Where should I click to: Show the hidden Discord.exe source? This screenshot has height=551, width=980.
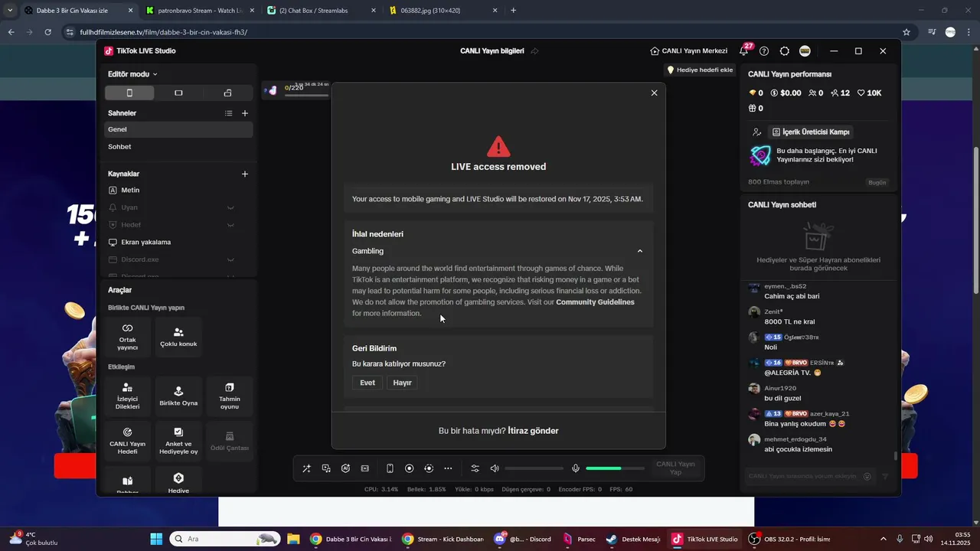[x=230, y=259]
